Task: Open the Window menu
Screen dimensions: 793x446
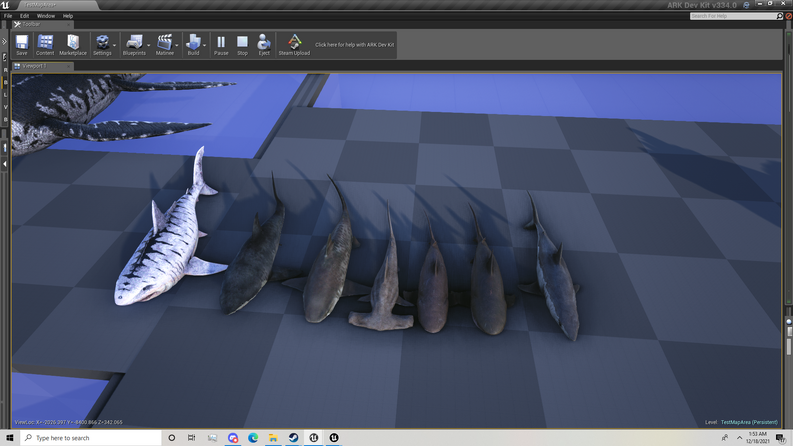Action: [46, 16]
